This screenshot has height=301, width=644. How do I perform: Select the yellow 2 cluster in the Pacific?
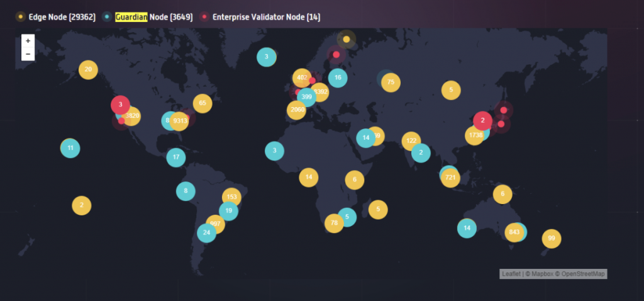click(x=82, y=205)
